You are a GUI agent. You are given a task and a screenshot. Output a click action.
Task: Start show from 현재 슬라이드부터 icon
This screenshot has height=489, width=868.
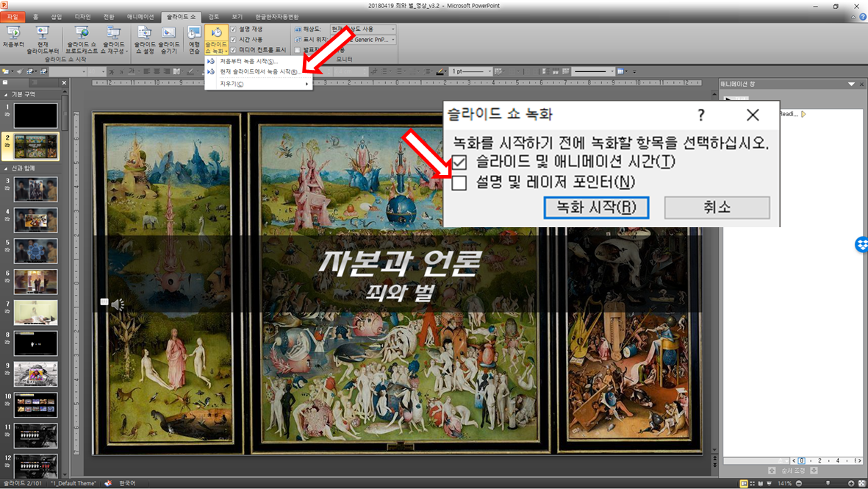tap(43, 40)
